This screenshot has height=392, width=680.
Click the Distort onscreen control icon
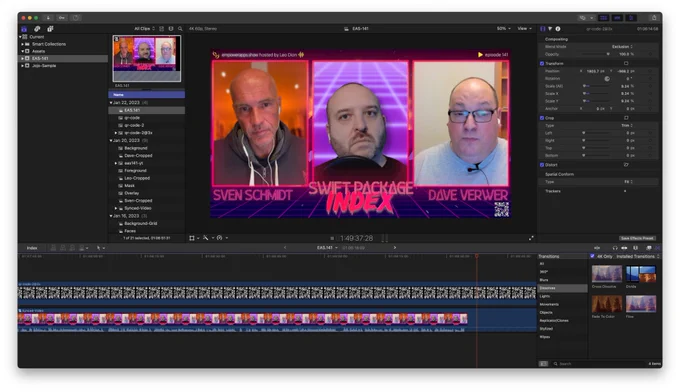(x=626, y=165)
